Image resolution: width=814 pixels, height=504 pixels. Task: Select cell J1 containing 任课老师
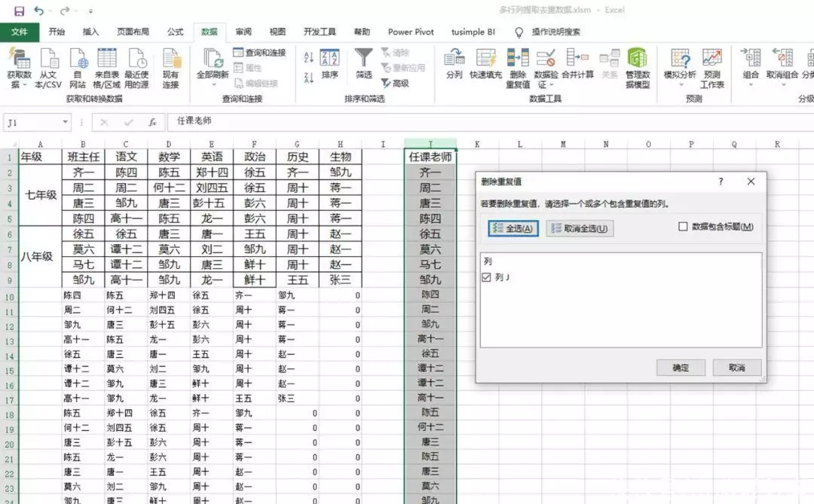coord(430,157)
